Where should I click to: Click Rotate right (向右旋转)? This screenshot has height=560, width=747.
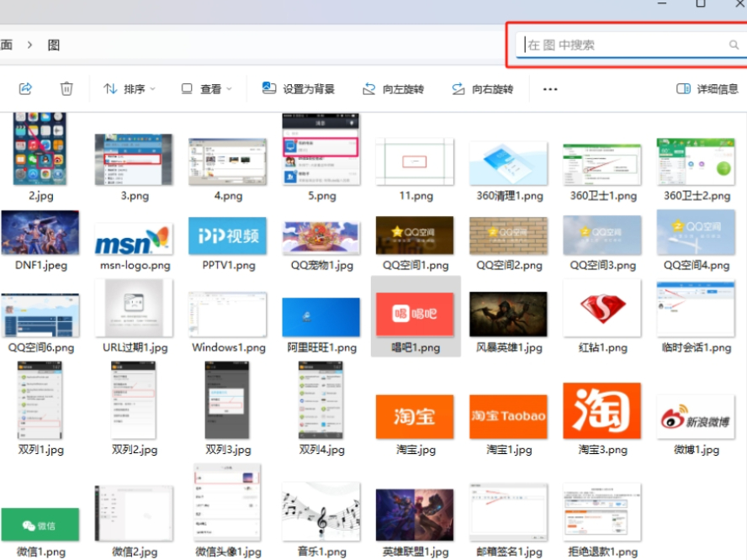coord(483,89)
